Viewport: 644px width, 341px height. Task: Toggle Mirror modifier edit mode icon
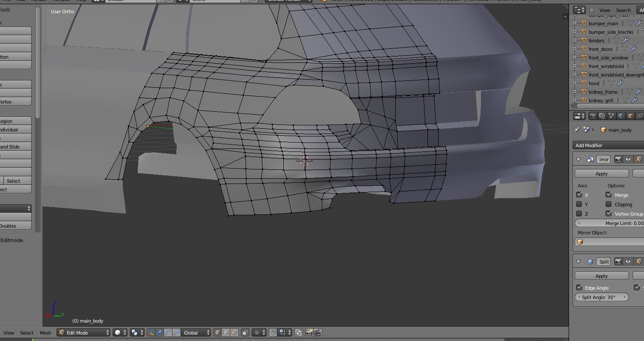[638, 159]
